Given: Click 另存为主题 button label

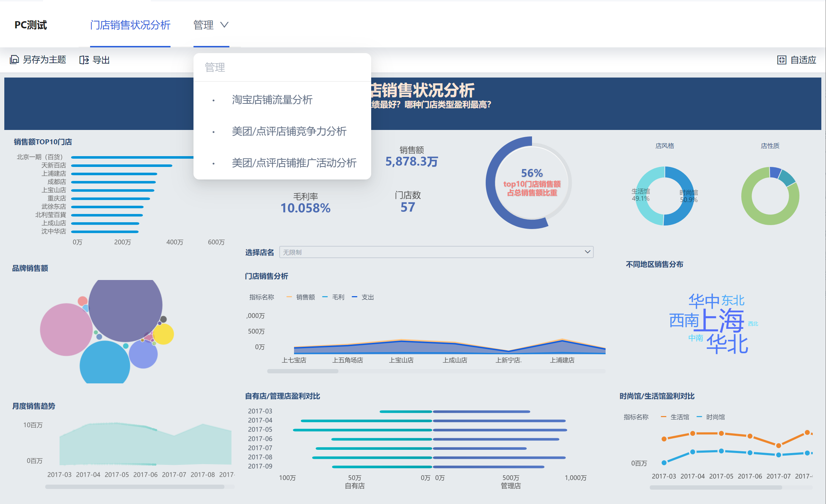Looking at the screenshot, I should [45, 60].
